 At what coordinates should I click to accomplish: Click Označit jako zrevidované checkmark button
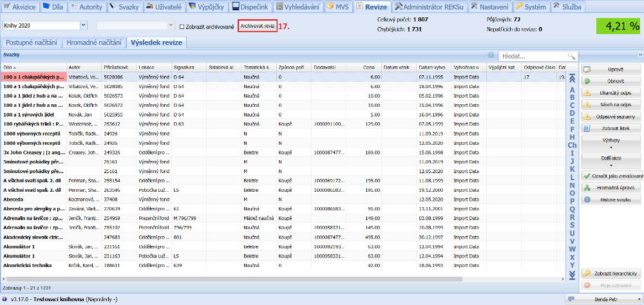[611, 176]
